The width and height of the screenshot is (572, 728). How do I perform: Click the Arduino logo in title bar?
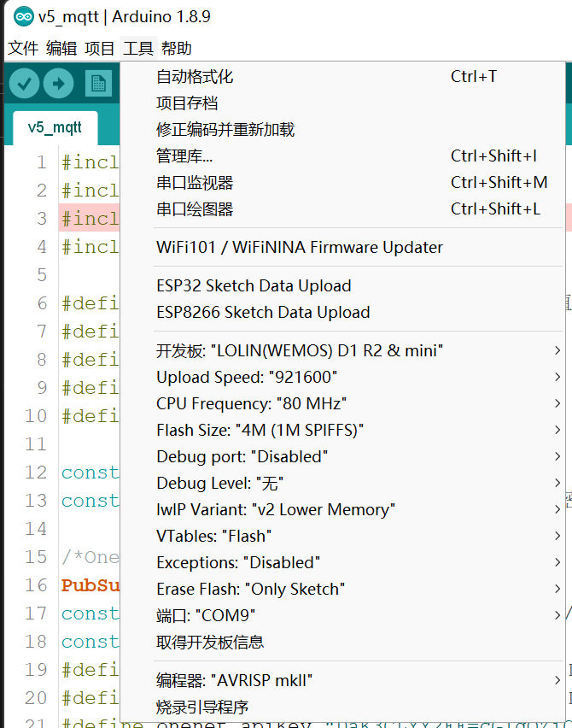[24, 17]
